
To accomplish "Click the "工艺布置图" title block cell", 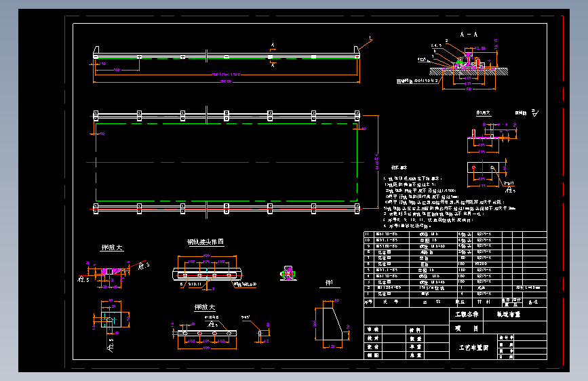I will tap(473, 348).
